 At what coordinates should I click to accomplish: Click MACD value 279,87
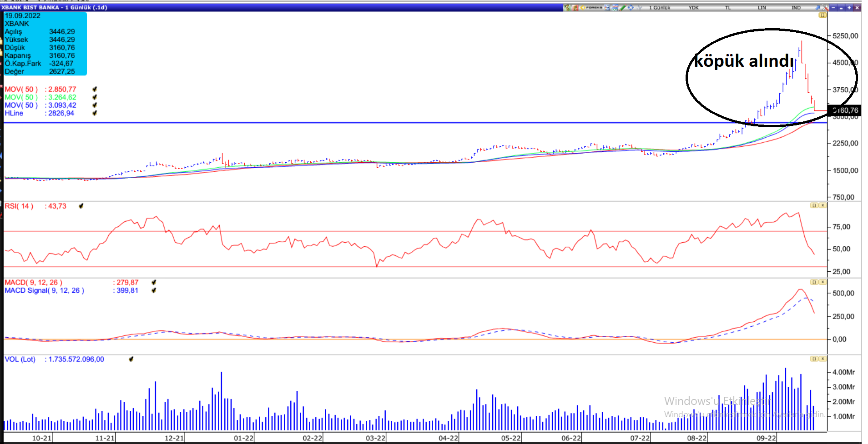tap(127, 282)
